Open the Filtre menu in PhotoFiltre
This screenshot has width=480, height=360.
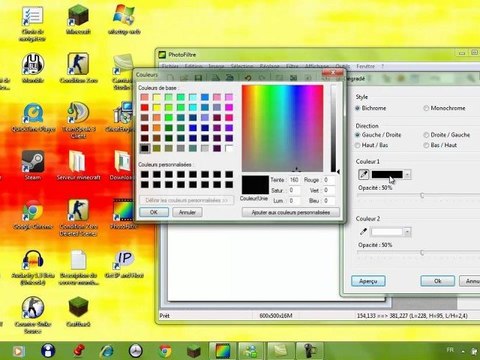pyautogui.click(x=292, y=66)
